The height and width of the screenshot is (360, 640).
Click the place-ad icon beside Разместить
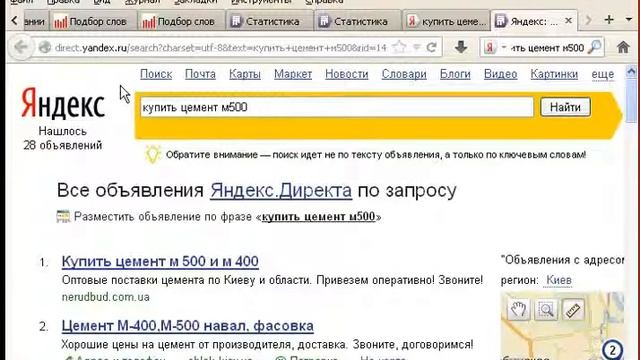click(x=63, y=216)
